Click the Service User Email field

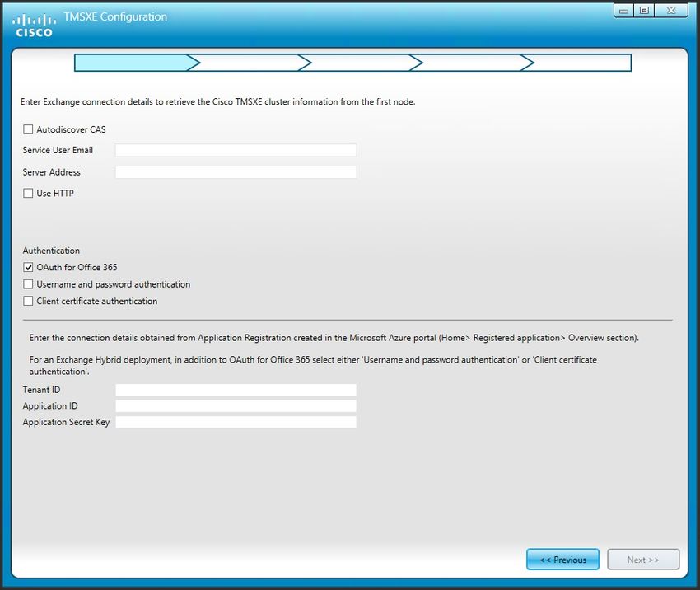[x=236, y=150]
